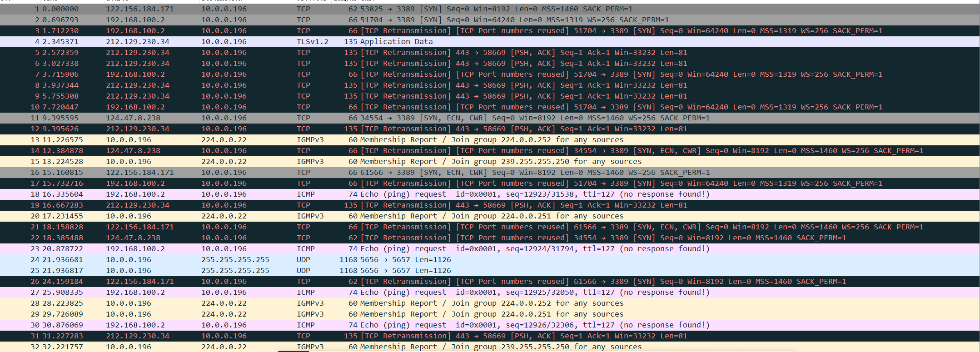The width and height of the screenshot is (980, 352).
Task: Select ICMP echo request seq=12923/31538
Action: click(490, 194)
